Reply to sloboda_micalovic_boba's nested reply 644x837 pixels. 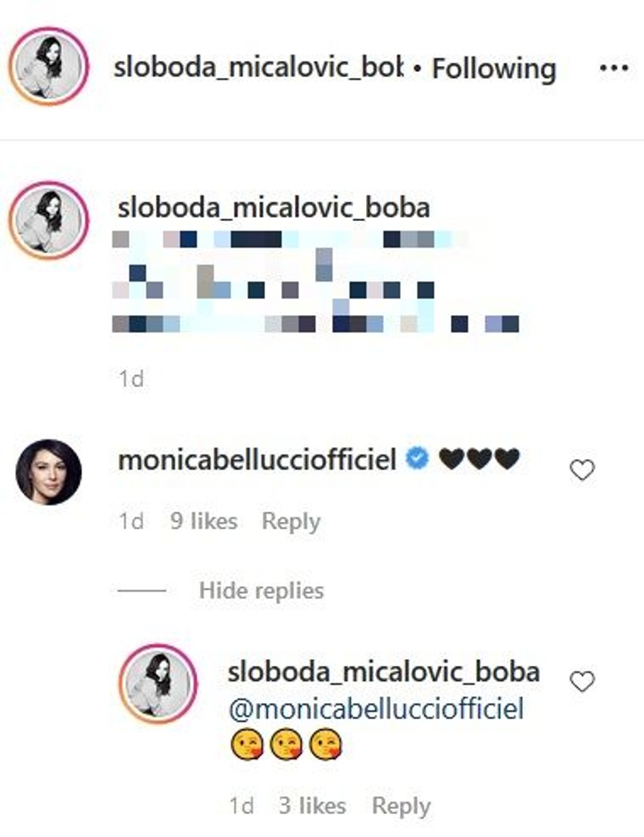tap(402, 806)
